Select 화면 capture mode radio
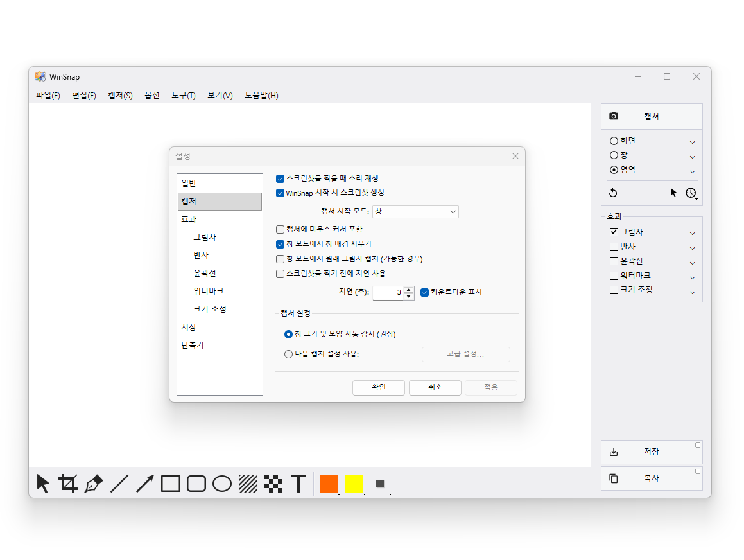 click(614, 141)
